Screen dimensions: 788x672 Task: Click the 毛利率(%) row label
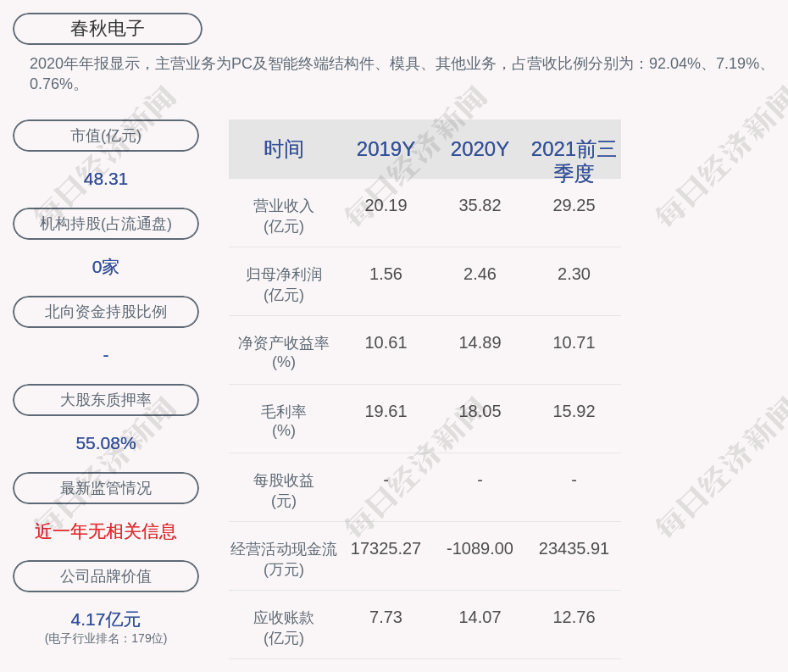[283, 421]
